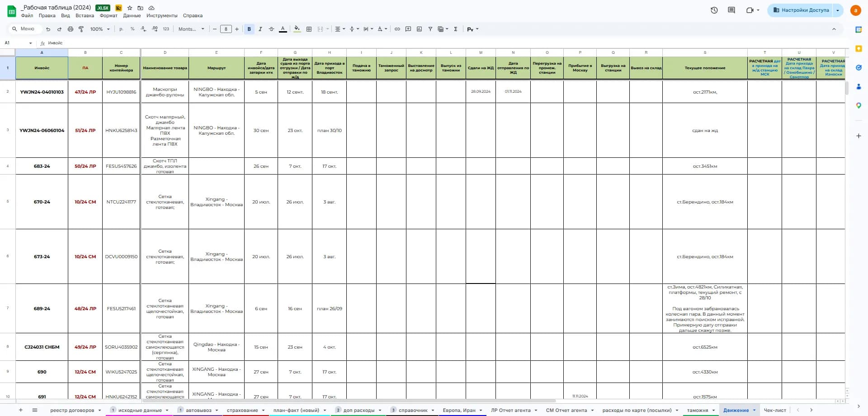The image size is (868, 416).
Task: Open Google Maps side panel
Action: click(859, 105)
